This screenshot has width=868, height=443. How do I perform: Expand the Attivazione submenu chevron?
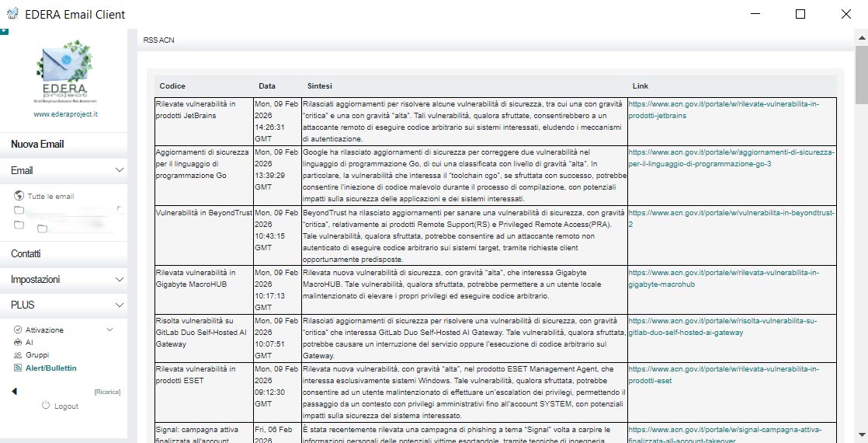[109, 330]
